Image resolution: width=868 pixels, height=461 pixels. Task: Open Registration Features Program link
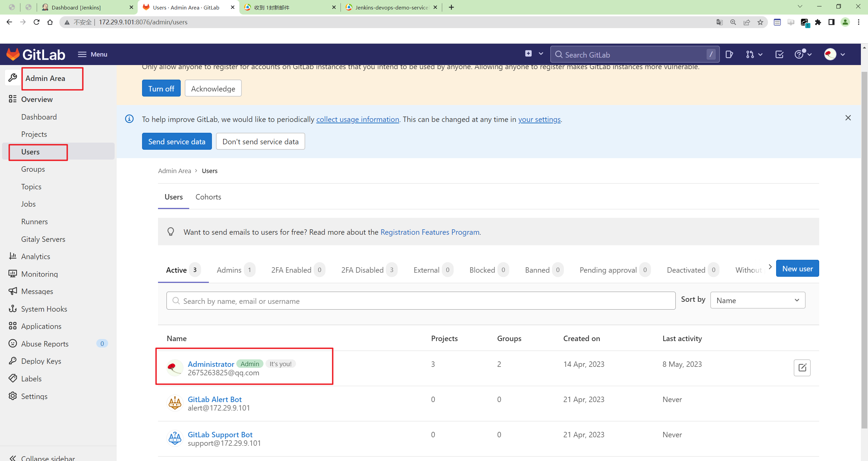pyautogui.click(x=430, y=232)
